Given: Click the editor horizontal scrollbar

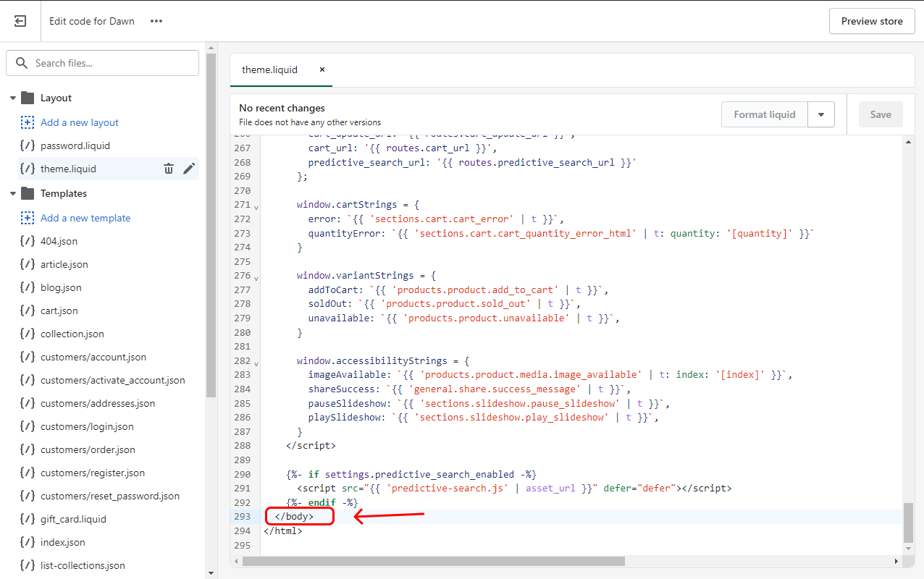Looking at the screenshot, I should [433, 561].
